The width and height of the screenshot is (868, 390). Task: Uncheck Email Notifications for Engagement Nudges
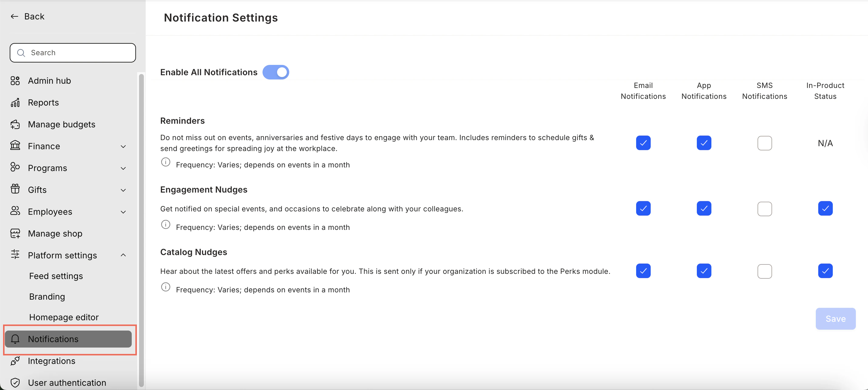click(643, 208)
